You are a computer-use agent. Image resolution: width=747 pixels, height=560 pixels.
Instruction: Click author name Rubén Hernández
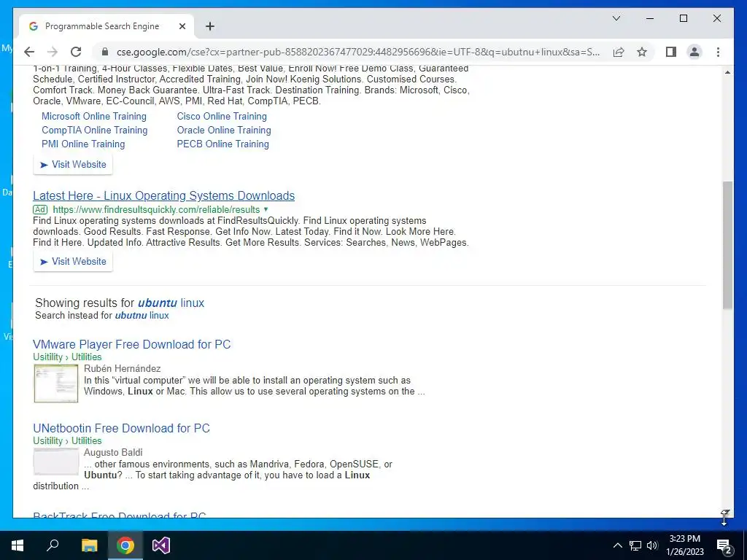123,368
